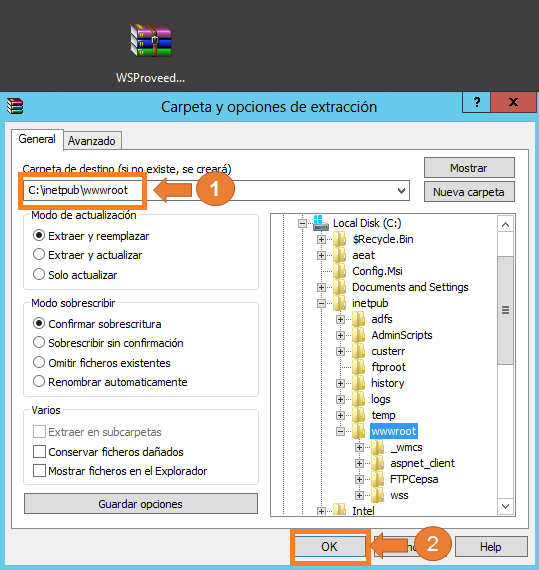Viewport: 539px width, 570px height.
Task: Click the FTPCepsa folder icon
Action: [377, 479]
